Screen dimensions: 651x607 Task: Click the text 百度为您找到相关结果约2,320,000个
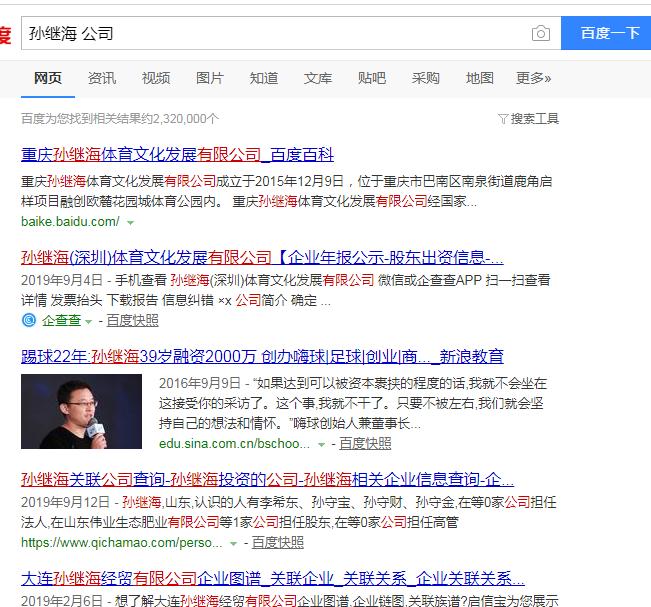point(120,119)
